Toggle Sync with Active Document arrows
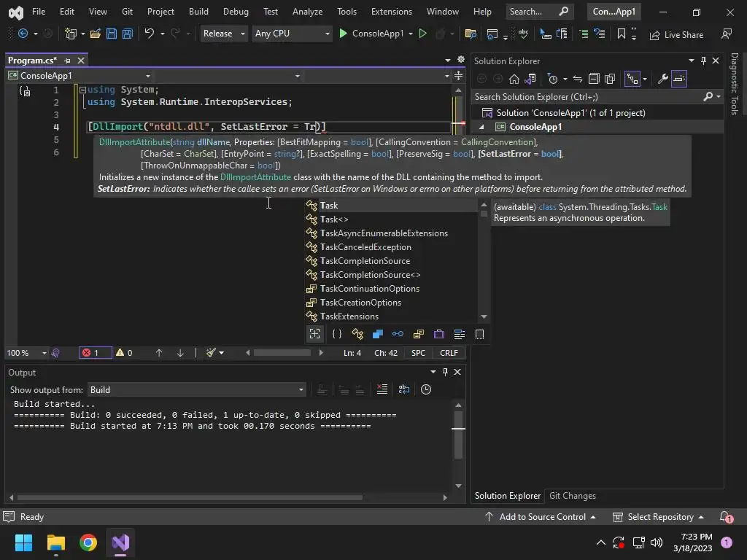The width and height of the screenshot is (747, 560). click(x=578, y=79)
